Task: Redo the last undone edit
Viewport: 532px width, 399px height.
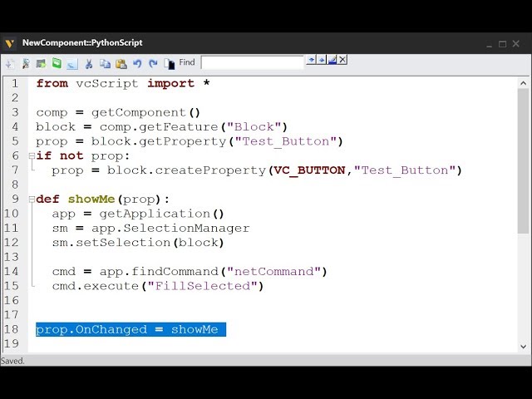Action: point(153,63)
